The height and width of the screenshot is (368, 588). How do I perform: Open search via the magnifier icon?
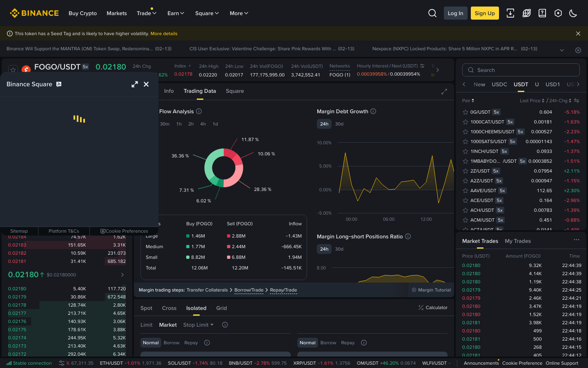click(x=432, y=13)
